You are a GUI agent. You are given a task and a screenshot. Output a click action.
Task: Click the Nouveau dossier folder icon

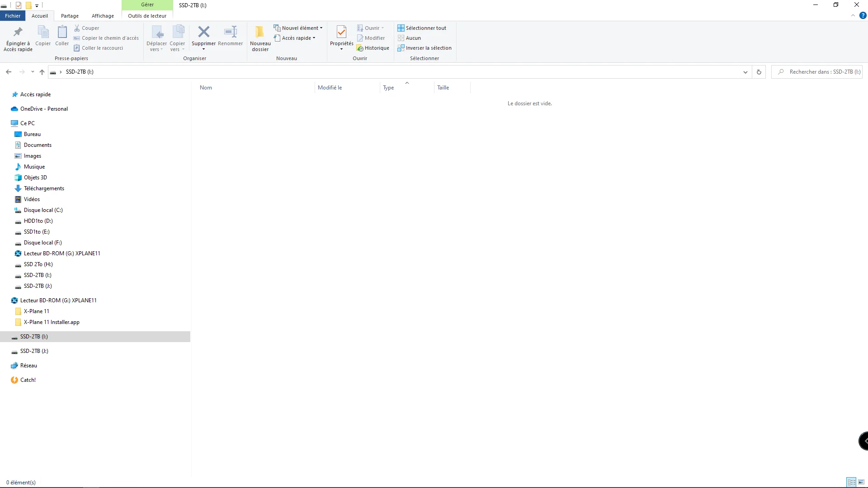[x=260, y=32]
